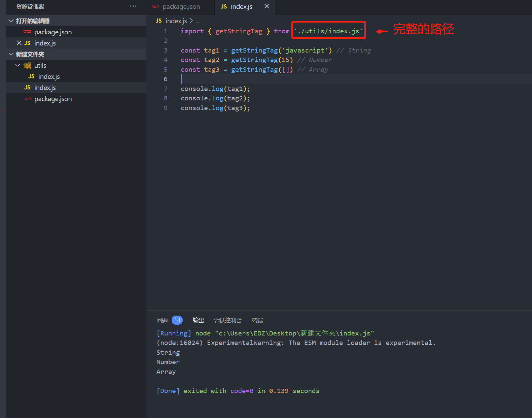Open the 终端 terminal panel tab
Screen dimensions: 532x418
pos(257,320)
